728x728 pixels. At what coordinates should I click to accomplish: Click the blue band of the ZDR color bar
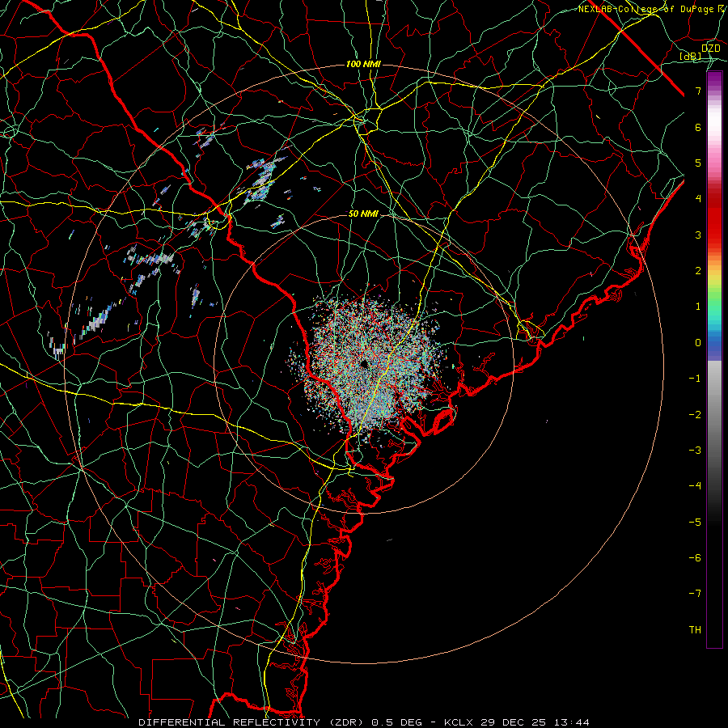click(x=714, y=346)
